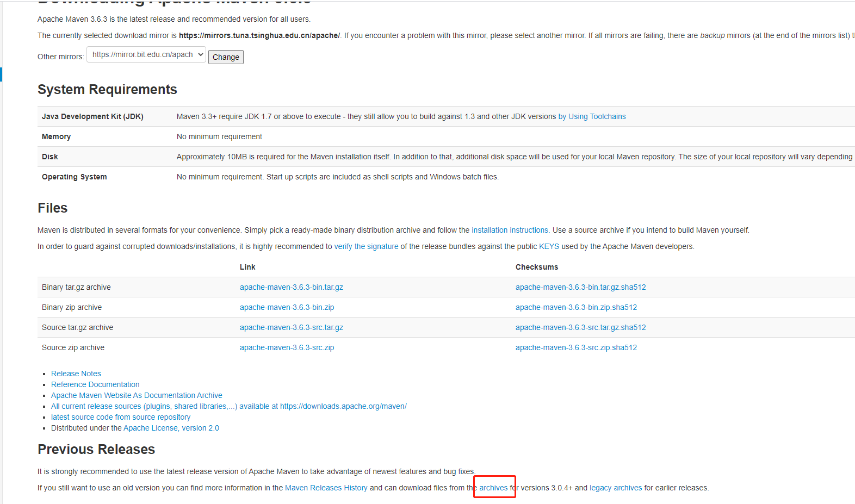Screen dimensions: 855x504
Task: Click the Java Development Kit (JDK) row label
Action: coord(92,116)
